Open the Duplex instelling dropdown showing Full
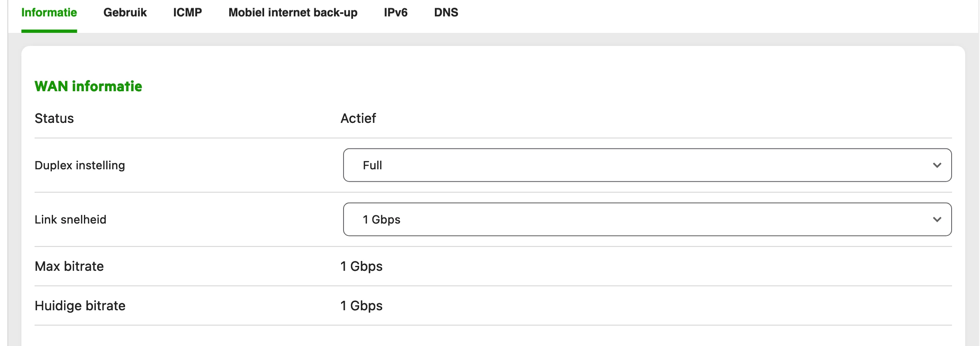This screenshot has width=980, height=346. pyautogui.click(x=647, y=165)
